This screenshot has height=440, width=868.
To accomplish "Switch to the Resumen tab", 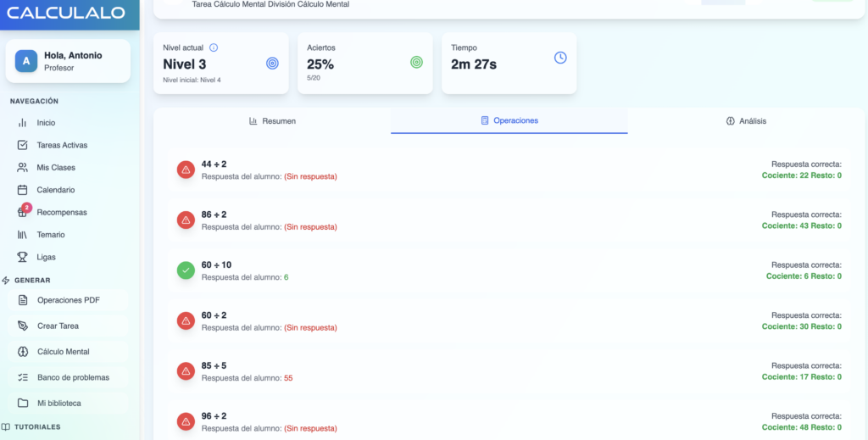I will pos(272,121).
